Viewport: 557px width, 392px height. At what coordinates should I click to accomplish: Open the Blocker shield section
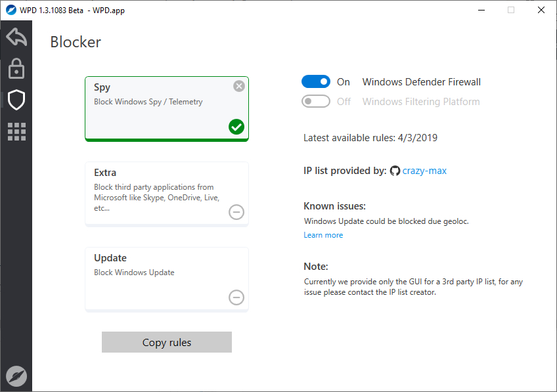tap(16, 100)
